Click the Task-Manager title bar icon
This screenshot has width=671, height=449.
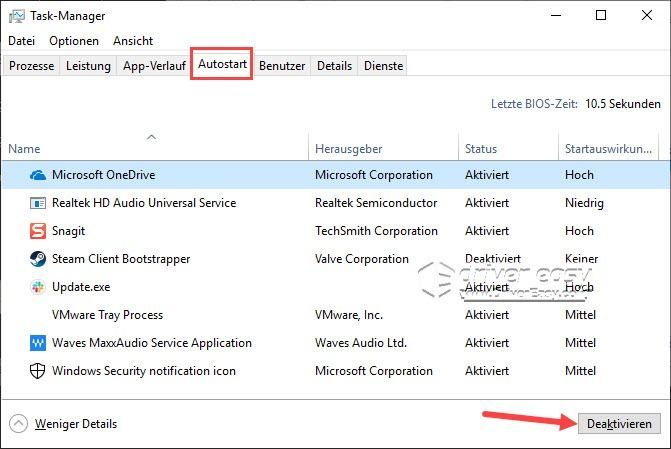[x=17, y=16]
